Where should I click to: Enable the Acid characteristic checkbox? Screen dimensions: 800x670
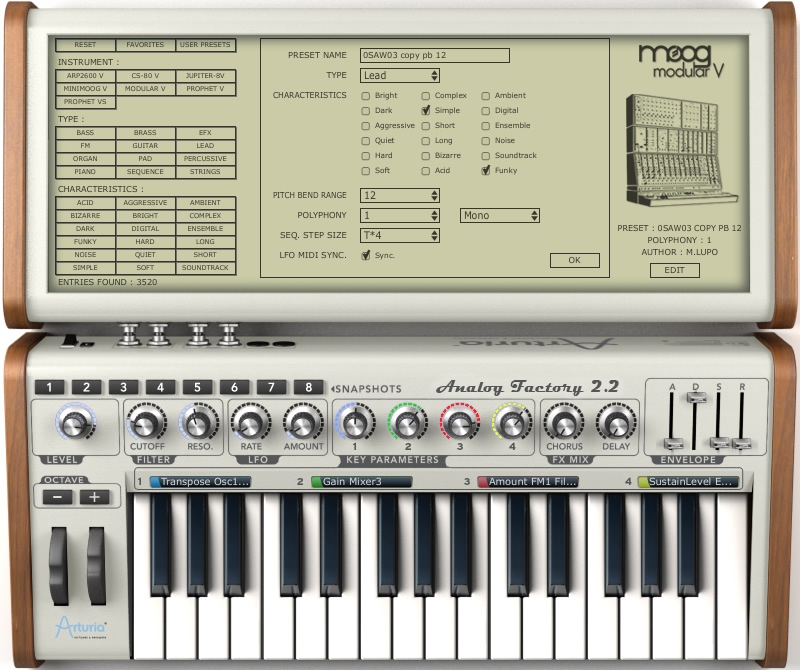[x=426, y=171]
